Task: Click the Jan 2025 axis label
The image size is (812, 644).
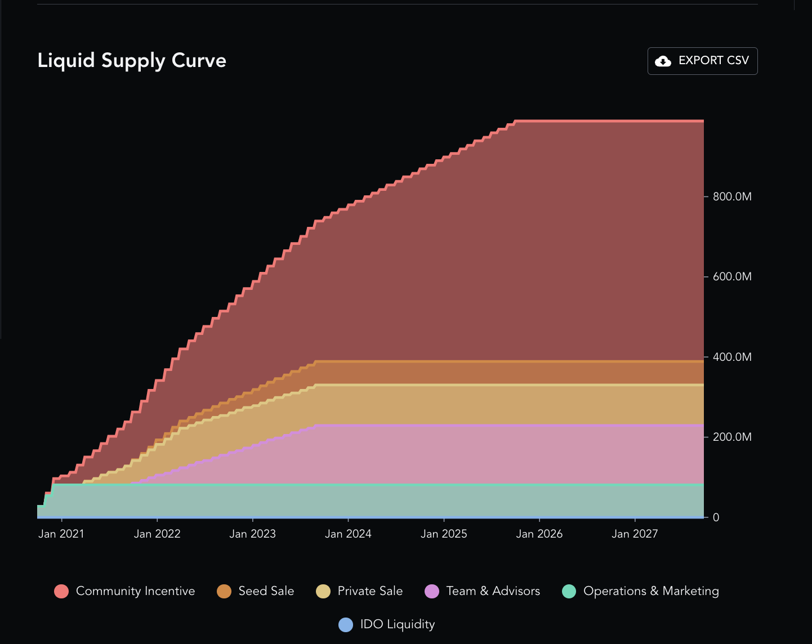Action: point(444,534)
